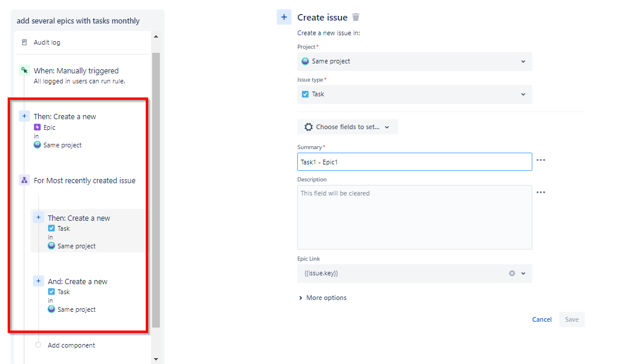The width and height of the screenshot is (624, 364).
Task: Open the more options dots beside Description
Action: 541,192
